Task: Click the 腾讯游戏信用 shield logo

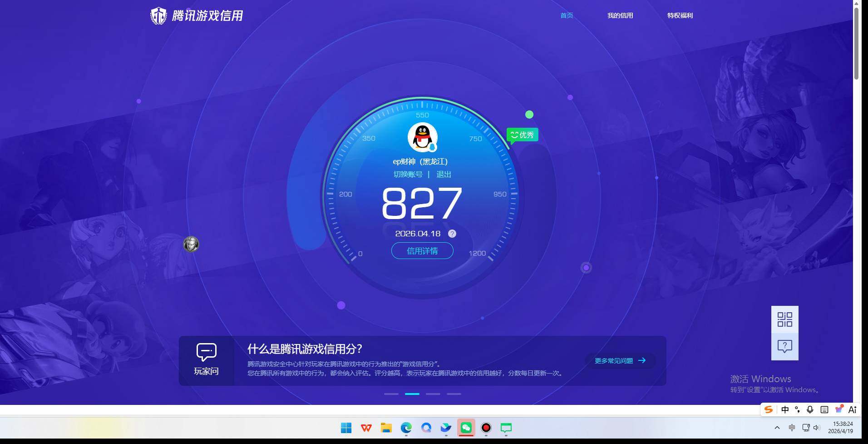Action: coord(158,15)
